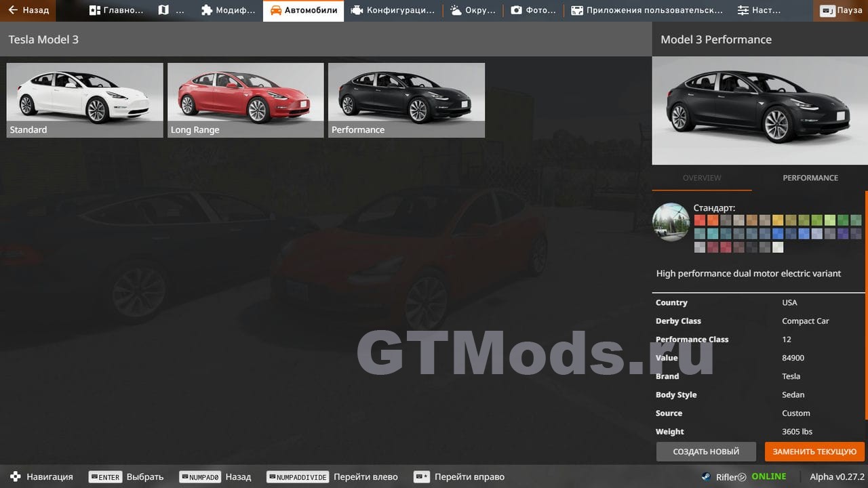
Task: Switch to the PERFORMANCE details tab
Action: [x=810, y=178]
